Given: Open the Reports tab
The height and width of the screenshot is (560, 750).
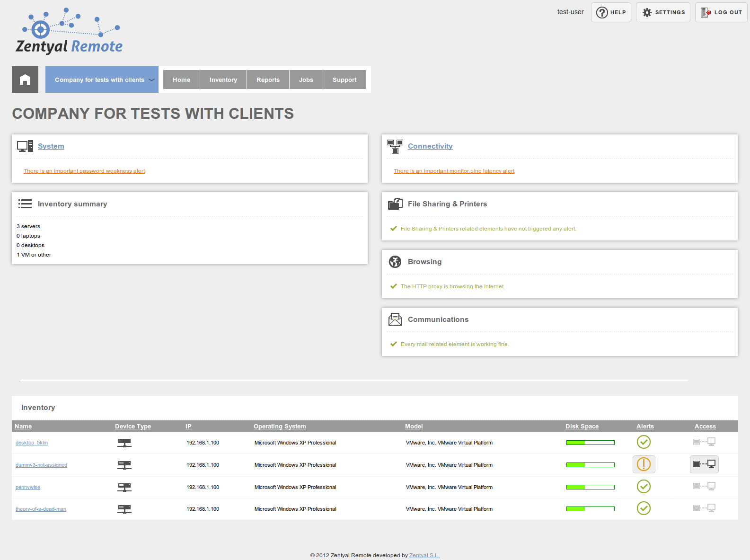Looking at the screenshot, I should tap(268, 80).
